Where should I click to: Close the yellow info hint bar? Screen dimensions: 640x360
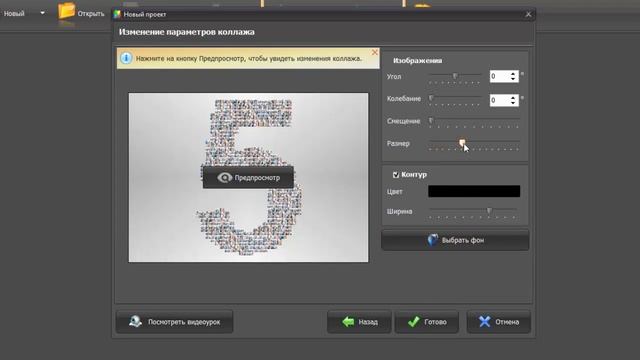point(375,52)
